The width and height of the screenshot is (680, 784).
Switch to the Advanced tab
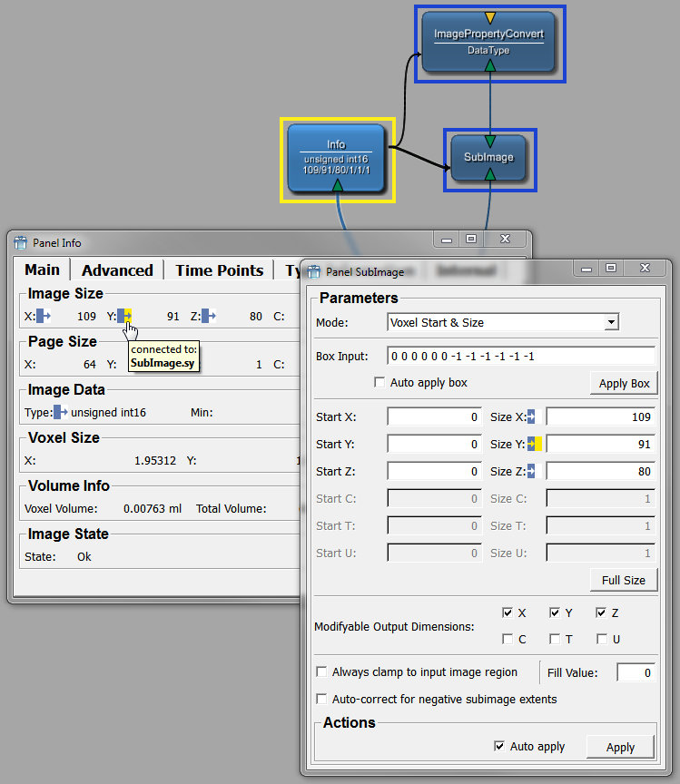pos(117,269)
